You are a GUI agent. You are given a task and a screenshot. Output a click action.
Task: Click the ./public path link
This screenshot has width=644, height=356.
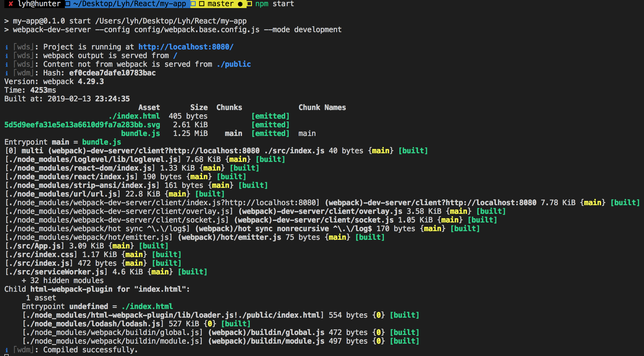click(x=234, y=64)
